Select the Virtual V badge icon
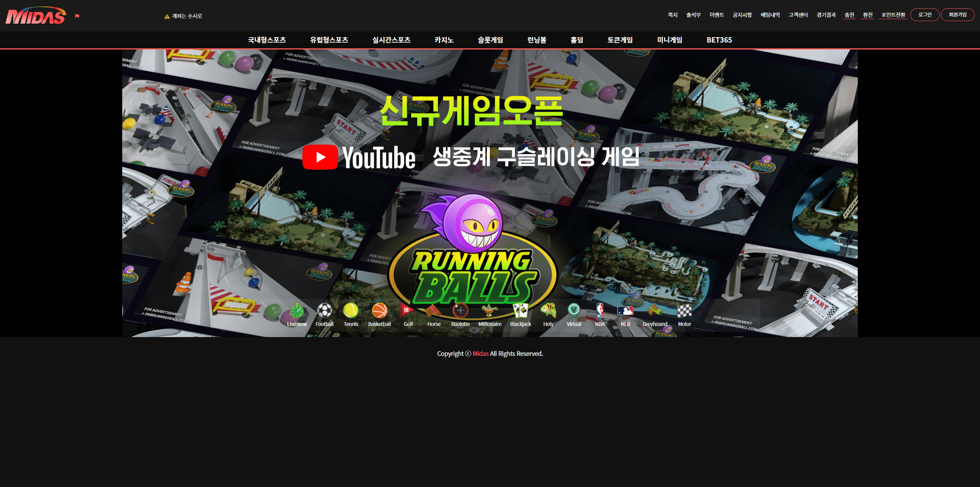 (x=574, y=310)
